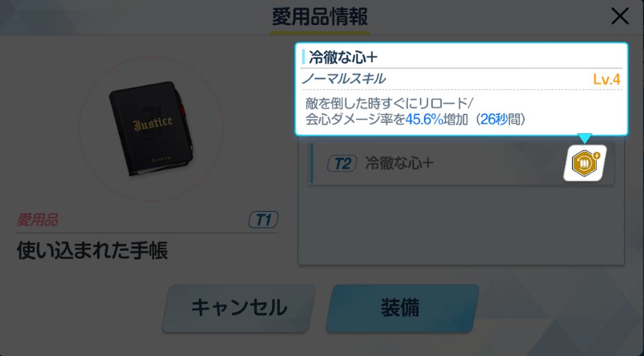This screenshot has height=356, width=644.
Task: Click the empty skill panel area below T2
Action: [461, 225]
